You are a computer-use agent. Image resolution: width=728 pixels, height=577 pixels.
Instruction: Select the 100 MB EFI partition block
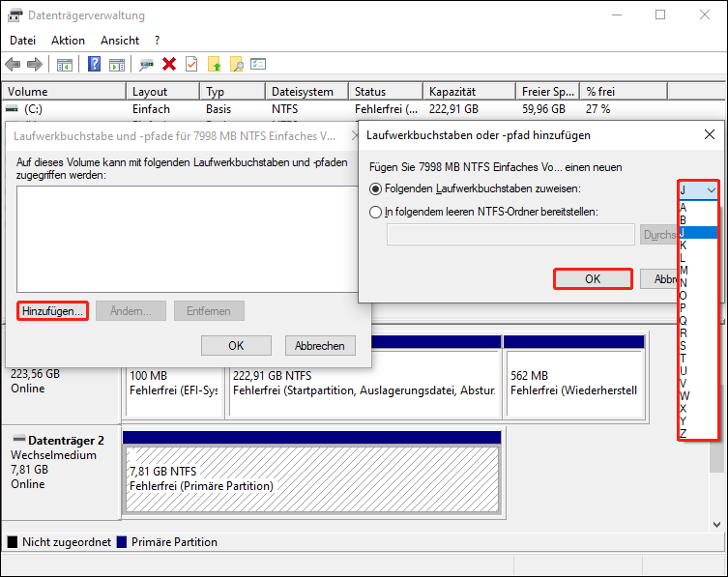pos(174,383)
